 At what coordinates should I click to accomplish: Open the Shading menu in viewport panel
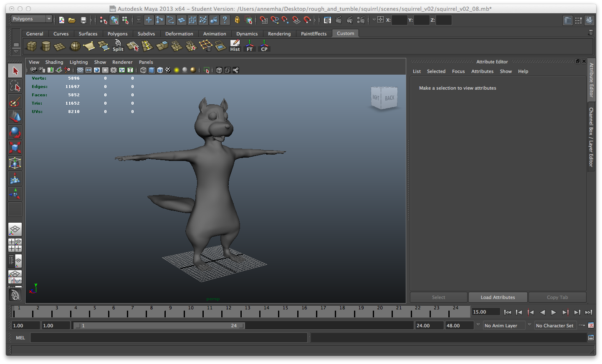(x=54, y=62)
